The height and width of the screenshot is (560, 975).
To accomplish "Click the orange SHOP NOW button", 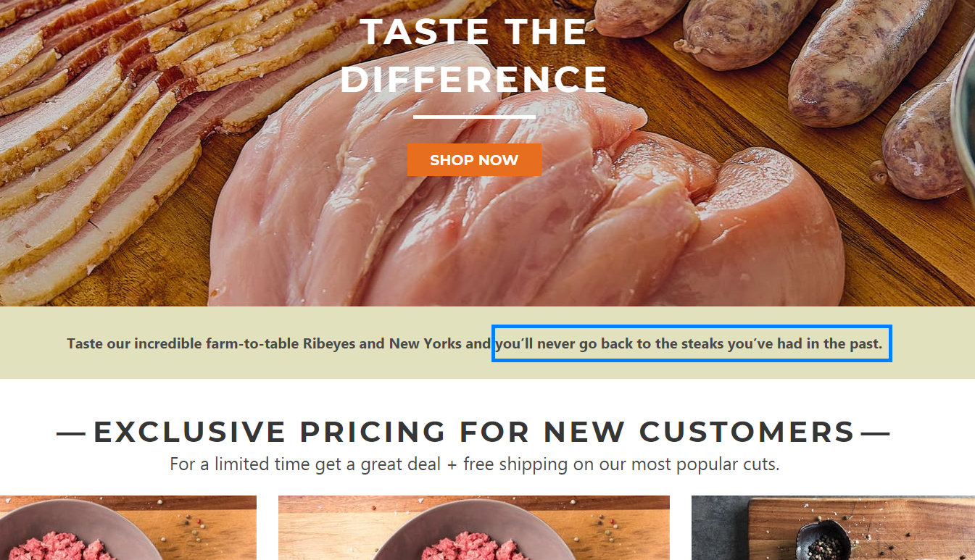I will point(474,160).
